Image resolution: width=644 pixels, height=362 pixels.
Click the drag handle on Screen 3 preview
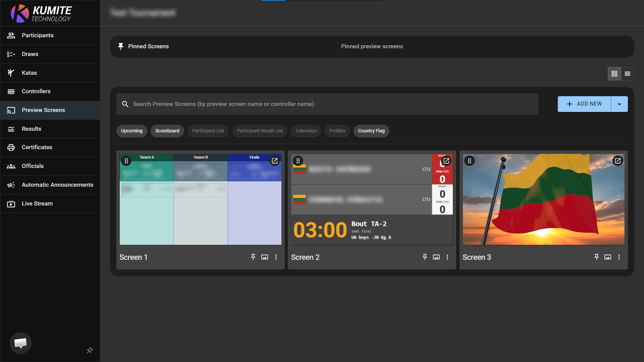point(470,161)
